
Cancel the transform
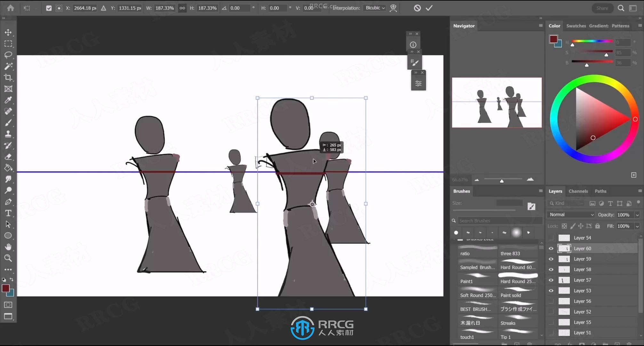click(417, 8)
